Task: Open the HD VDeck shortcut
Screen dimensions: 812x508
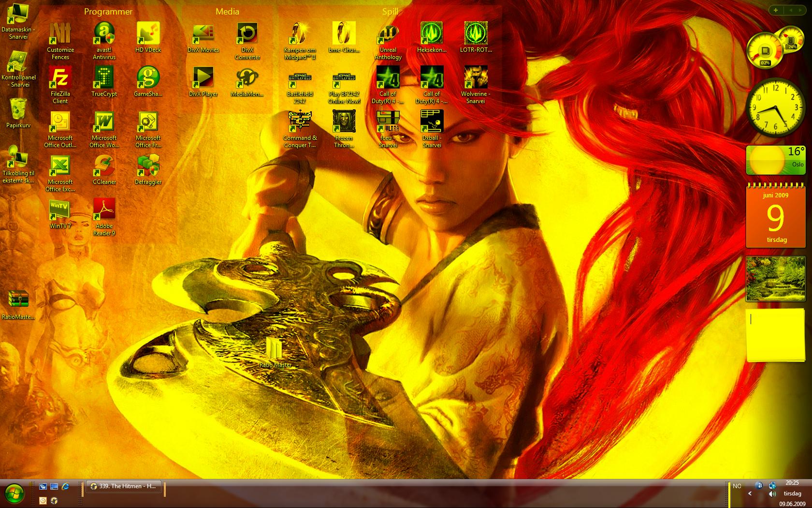Action: point(148,38)
